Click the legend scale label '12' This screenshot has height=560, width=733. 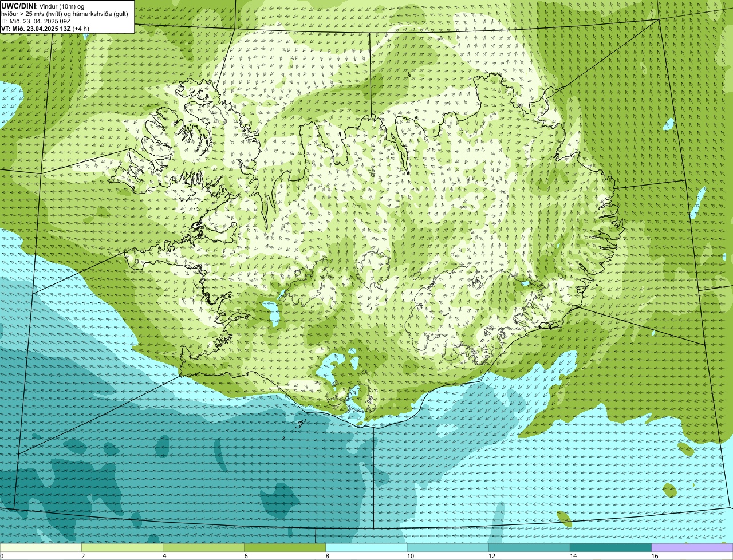pyautogui.click(x=491, y=556)
